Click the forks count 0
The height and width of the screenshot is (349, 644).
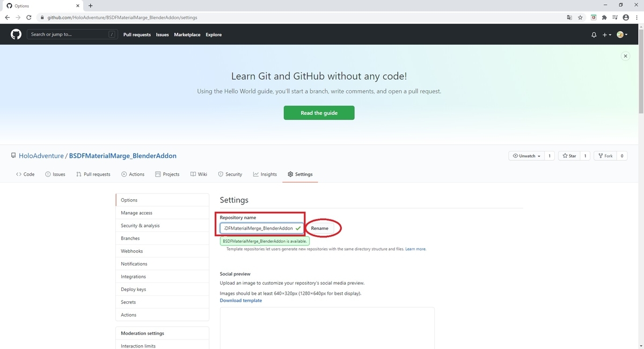(622, 156)
